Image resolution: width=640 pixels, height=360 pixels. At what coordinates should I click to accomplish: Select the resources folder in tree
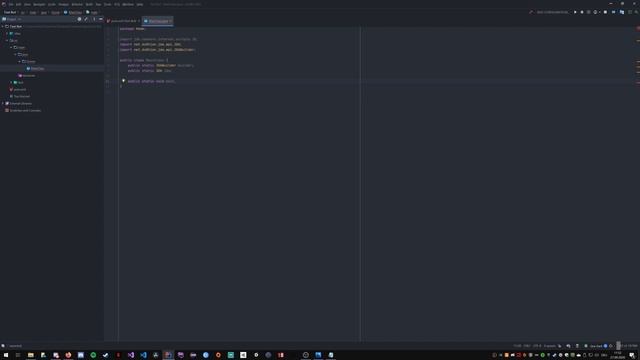click(27, 76)
